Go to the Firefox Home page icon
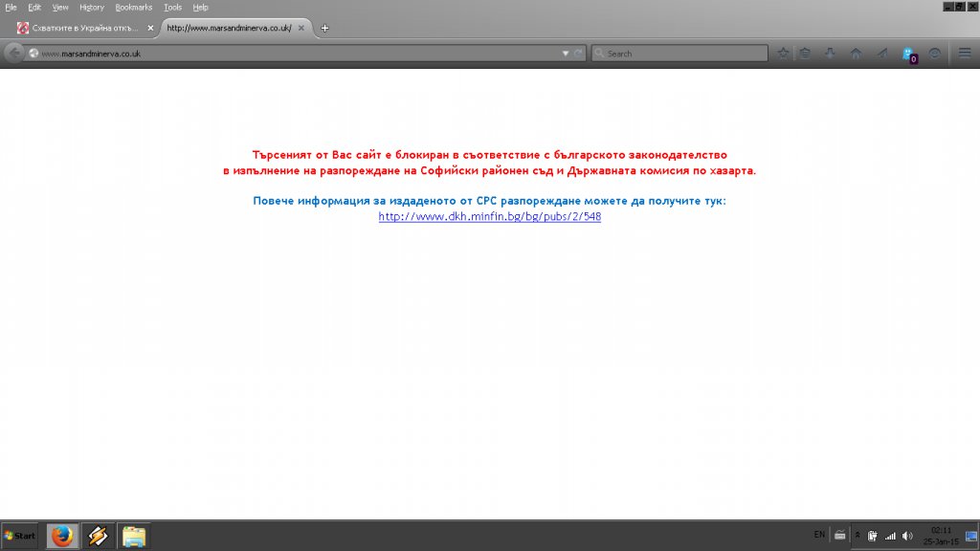 856,54
